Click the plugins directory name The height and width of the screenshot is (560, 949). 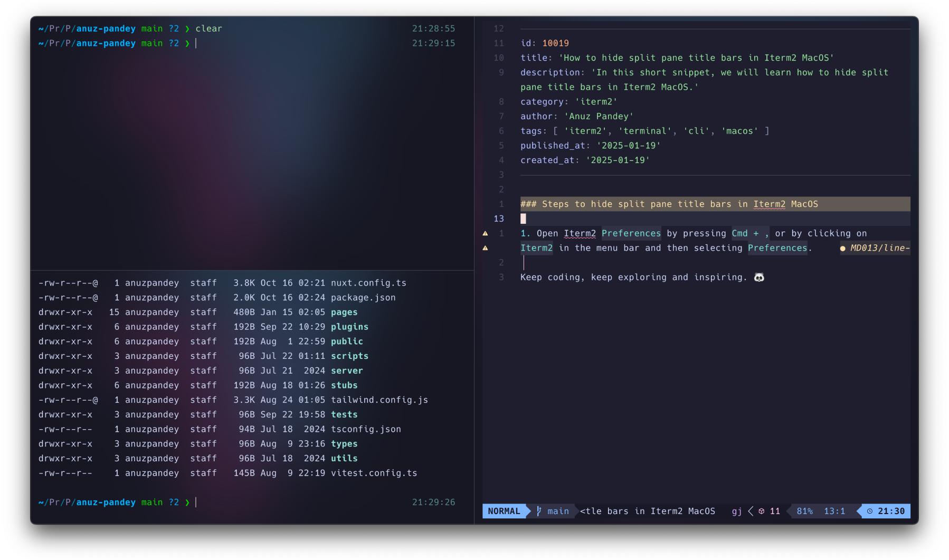click(349, 327)
